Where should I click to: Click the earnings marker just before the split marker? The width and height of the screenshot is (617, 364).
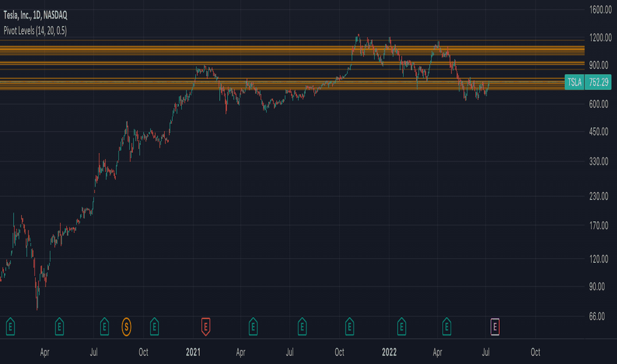click(x=105, y=327)
